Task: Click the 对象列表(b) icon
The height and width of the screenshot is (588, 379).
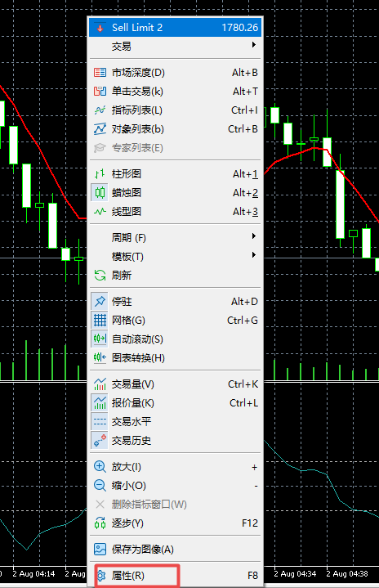Action: (x=100, y=128)
